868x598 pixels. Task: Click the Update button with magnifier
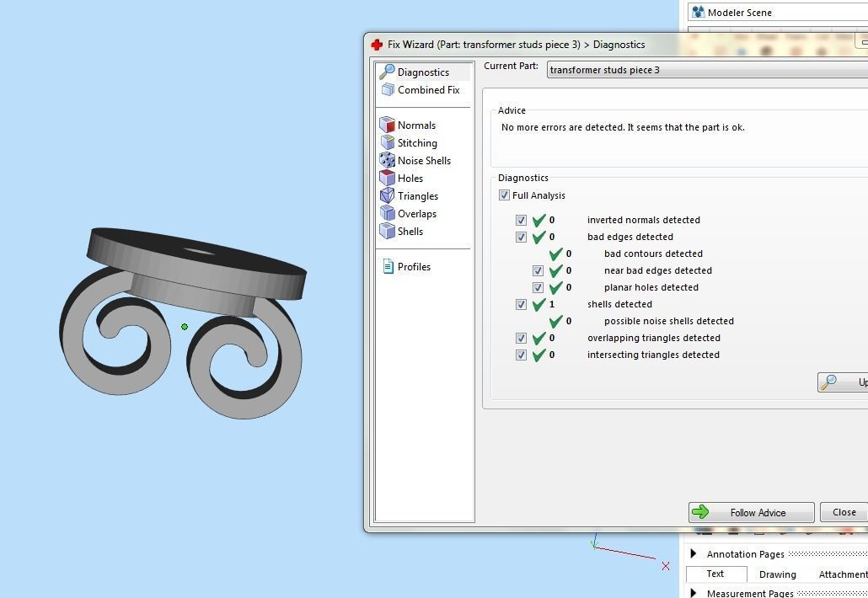(x=843, y=382)
